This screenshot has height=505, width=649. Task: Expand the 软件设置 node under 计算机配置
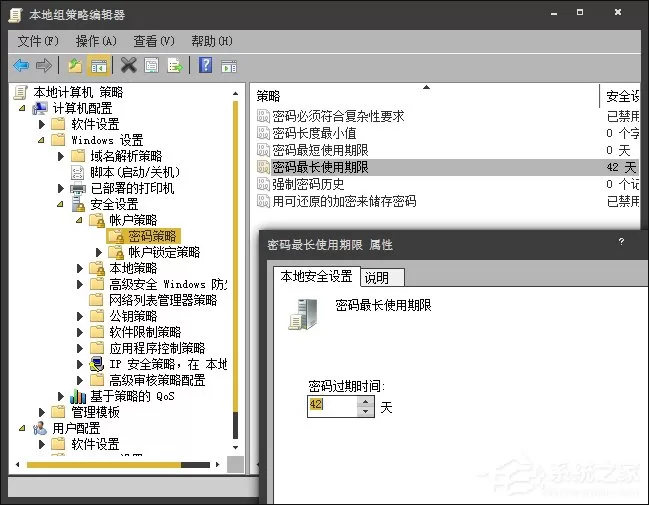click(x=41, y=124)
